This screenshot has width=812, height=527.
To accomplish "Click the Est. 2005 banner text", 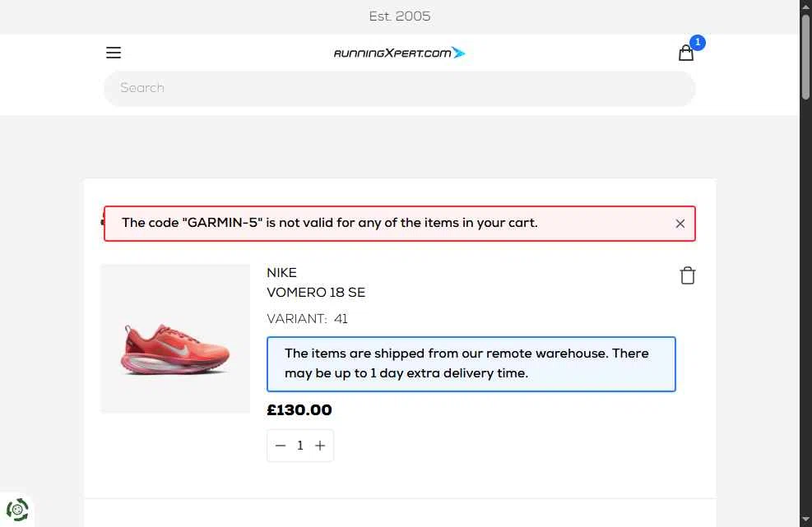I will pyautogui.click(x=399, y=16).
